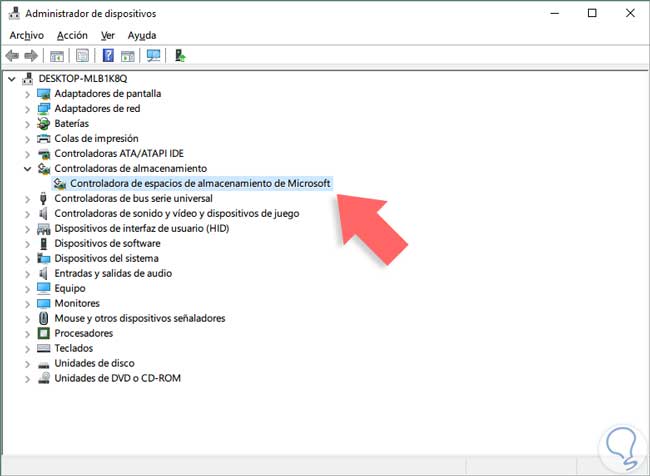Click the HID interfaz de usuario icon
The width and height of the screenshot is (650, 476).
44,228
